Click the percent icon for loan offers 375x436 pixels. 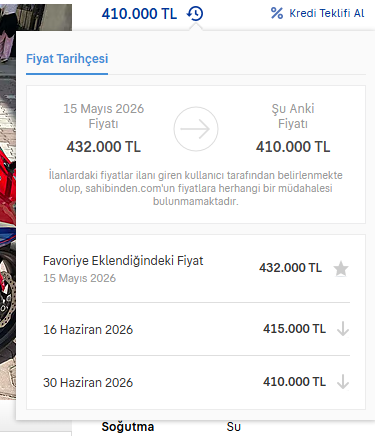(277, 13)
